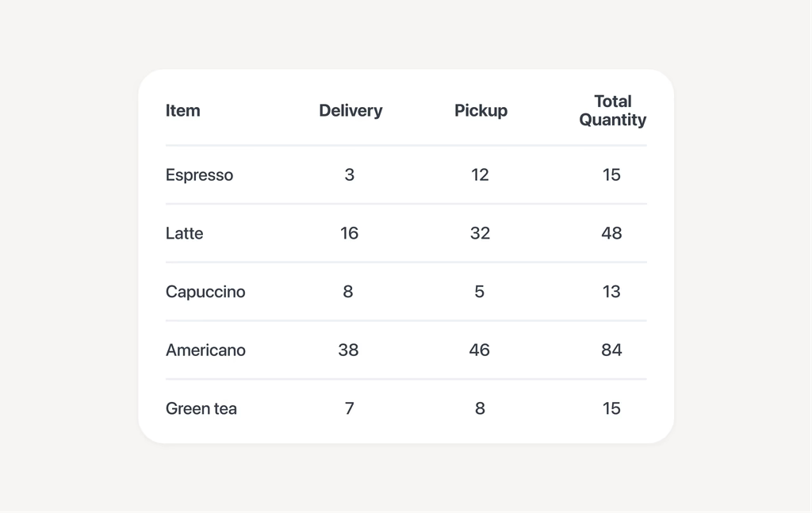The width and height of the screenshot is (812, 513).
Task: Click Latte delivery value 16
Action: point(349,233)
